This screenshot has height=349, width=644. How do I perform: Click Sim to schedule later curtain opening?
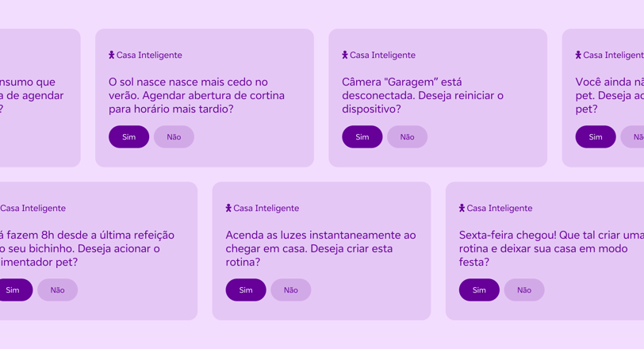[129, 136]
